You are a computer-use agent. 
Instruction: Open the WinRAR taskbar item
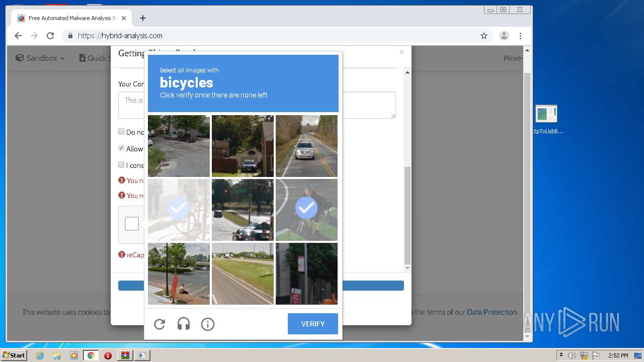point(125,355)
